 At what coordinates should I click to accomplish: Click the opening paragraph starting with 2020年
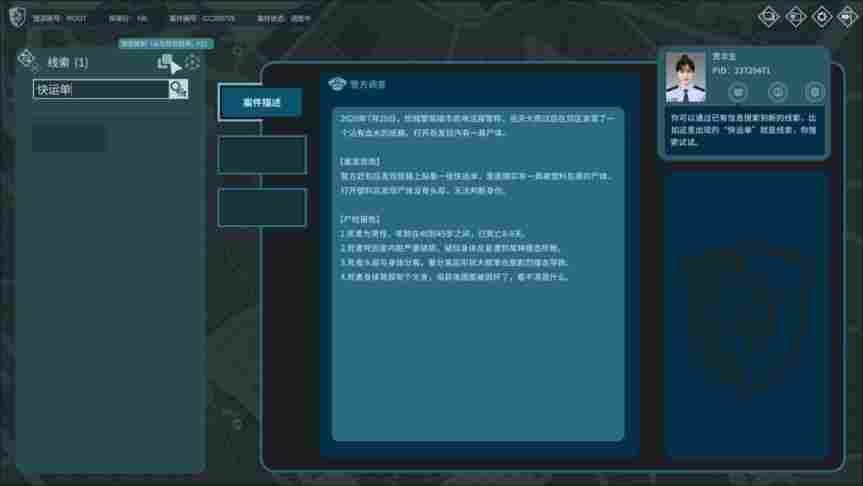click(478, 125)
